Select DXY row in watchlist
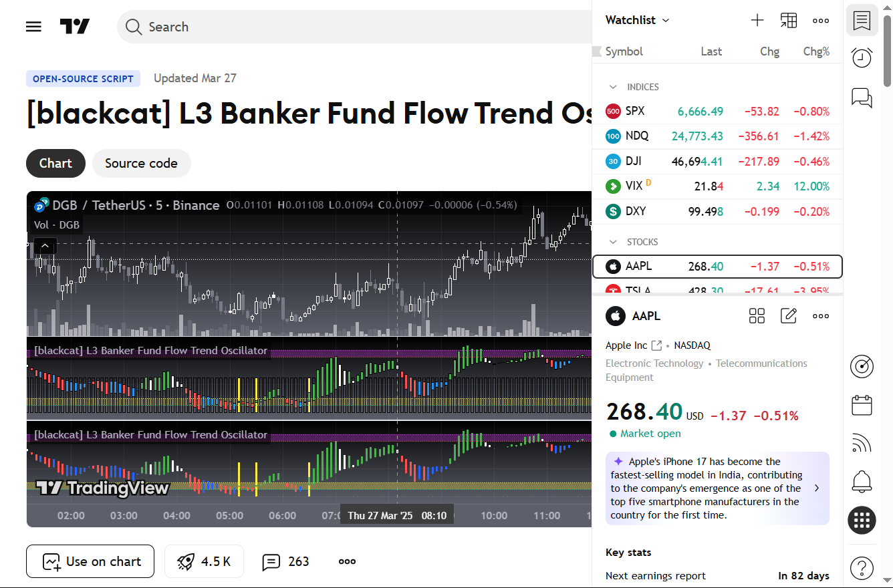The width and height of the screenshot is (893, 588). pos(717,211)
